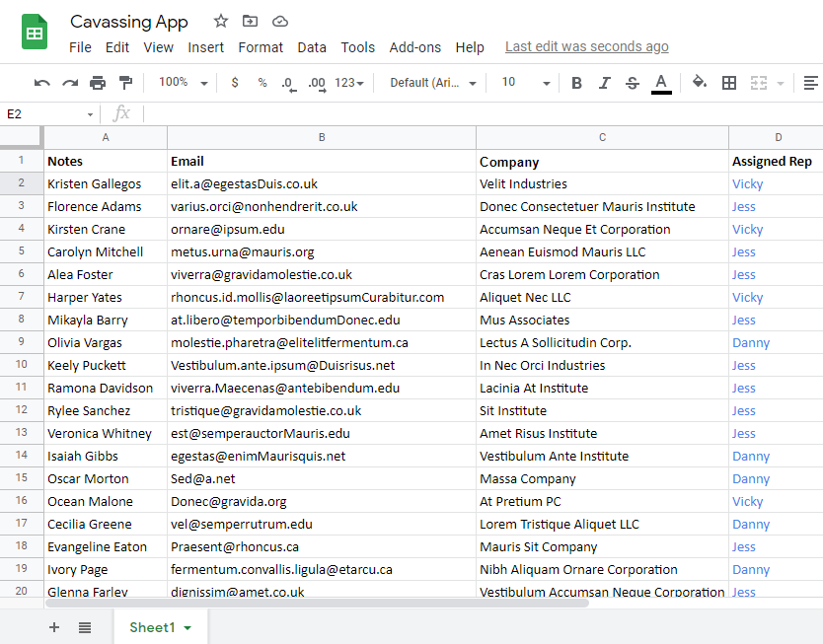This screenshot has height=644, width=823.
Task: Open the Last edit was seconds ago link
Action: [587, 46]
